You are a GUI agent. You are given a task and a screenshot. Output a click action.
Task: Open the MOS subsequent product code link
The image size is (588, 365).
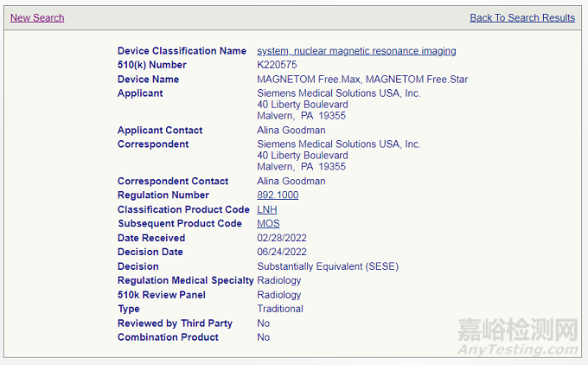(x=268, y=223)
